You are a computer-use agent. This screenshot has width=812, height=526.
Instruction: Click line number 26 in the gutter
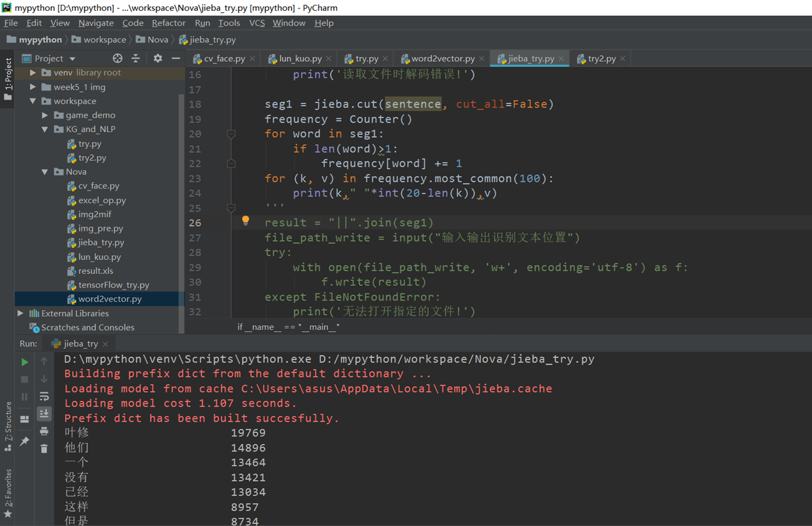[x=195, y=222]
